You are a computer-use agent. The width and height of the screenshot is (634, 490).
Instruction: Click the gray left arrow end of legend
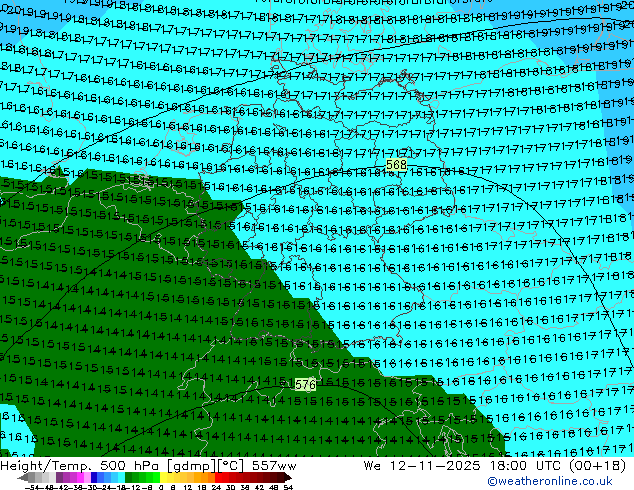coord(23,478)
